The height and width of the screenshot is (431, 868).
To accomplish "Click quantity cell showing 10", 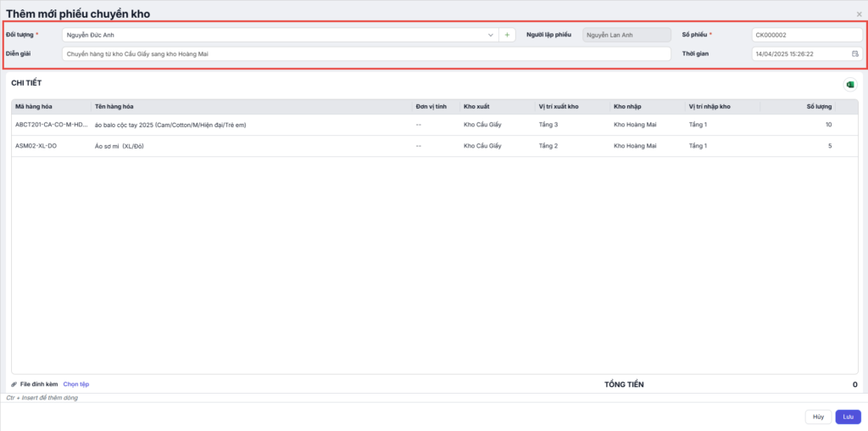I will click(x=827, y=125).
